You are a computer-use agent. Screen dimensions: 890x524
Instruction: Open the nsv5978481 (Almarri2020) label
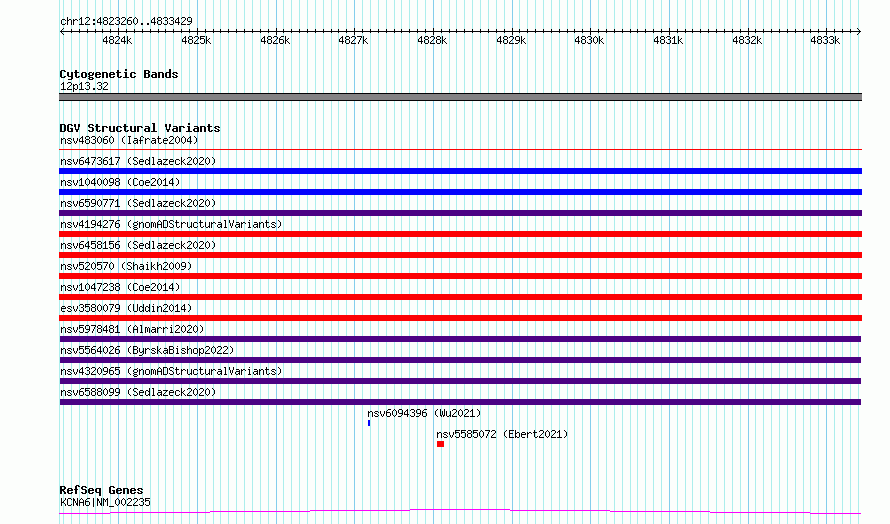pyautogui.click(x=132, y=329)
